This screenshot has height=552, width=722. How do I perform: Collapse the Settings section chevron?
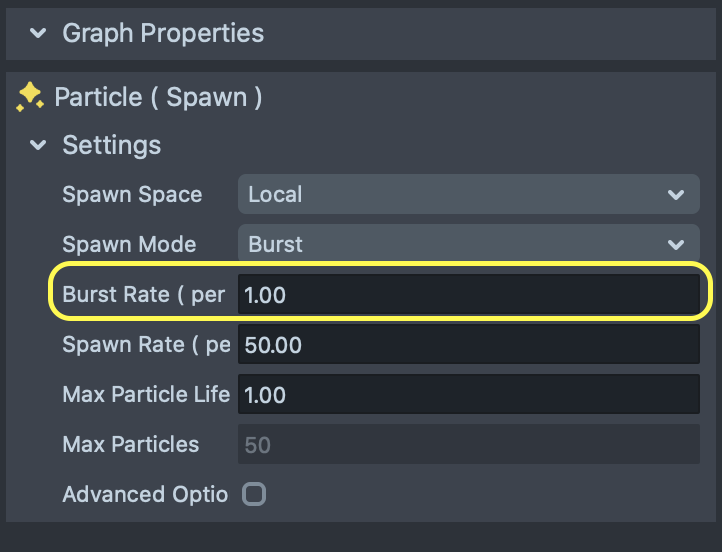(38, 145)
